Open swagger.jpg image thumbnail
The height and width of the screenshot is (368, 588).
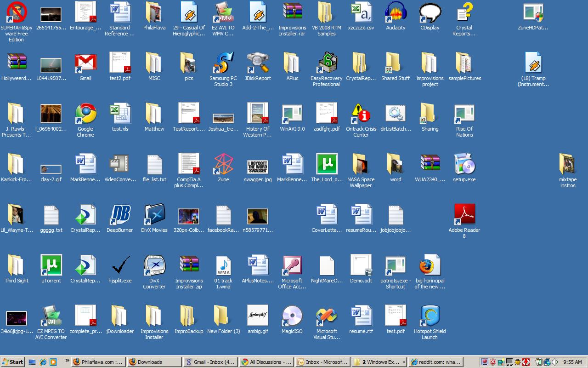pos(258,167)
